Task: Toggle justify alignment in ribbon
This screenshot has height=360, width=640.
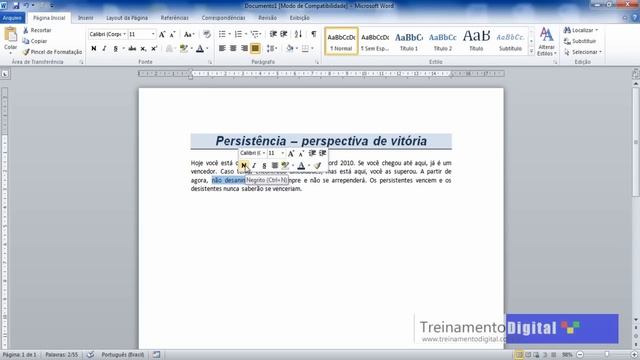Action: point(255,49)
